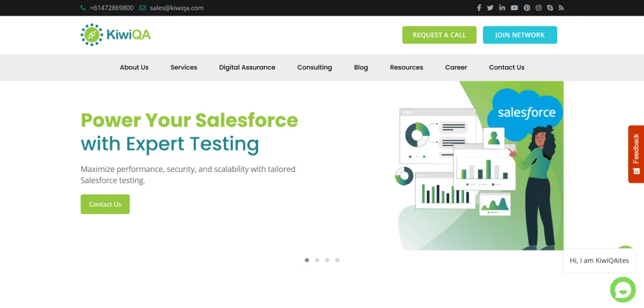Go to the Blog page
Viewport: 644px width, 308px height.
(x=361, y=67)
